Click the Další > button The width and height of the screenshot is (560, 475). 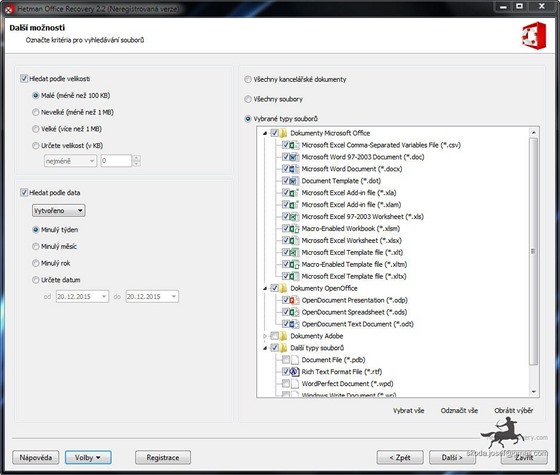click(452, 458)
